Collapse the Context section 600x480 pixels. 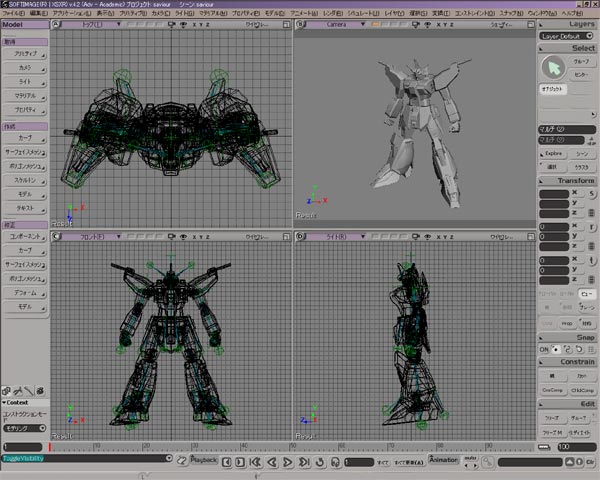coord(4,403)
